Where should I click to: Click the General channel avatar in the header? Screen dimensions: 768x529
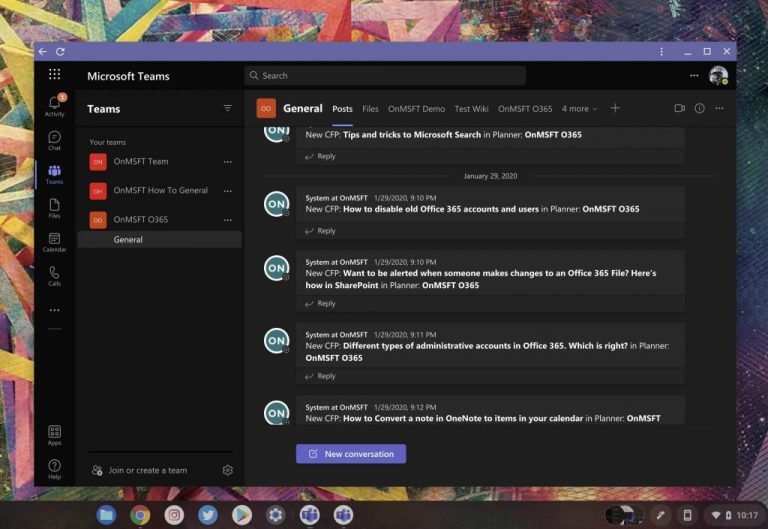(266, 108)
